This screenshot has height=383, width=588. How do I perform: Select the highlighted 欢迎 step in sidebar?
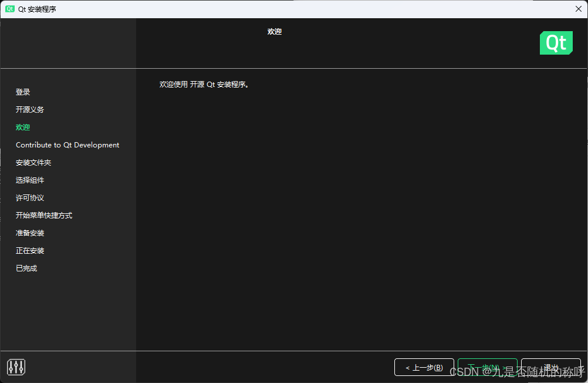[23, 127]
